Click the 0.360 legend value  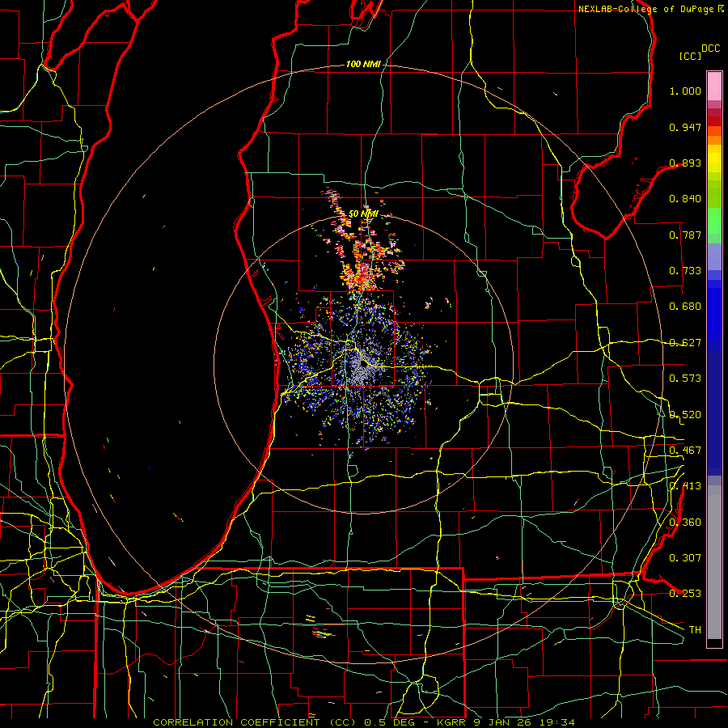[x=685, y=523]
